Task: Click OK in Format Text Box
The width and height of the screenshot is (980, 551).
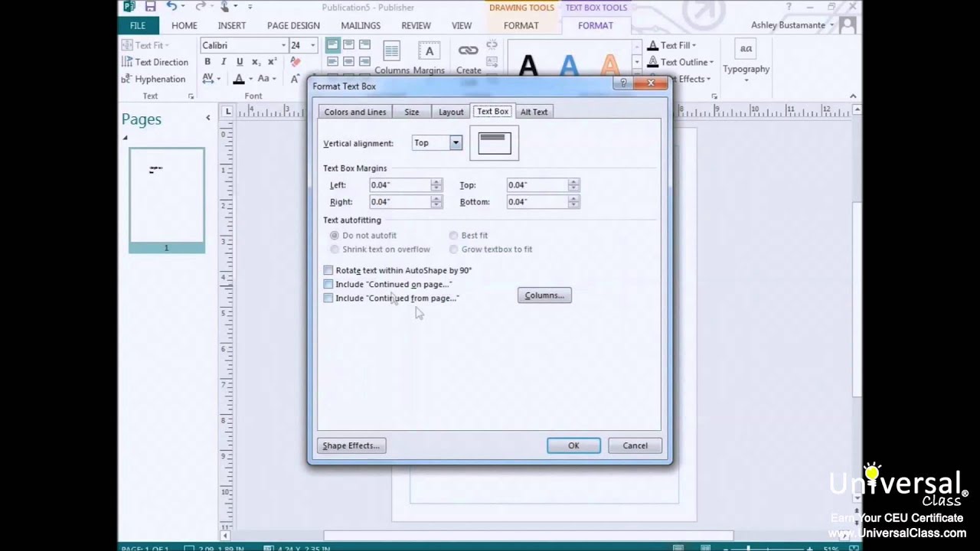Action: tap(573, 445)
